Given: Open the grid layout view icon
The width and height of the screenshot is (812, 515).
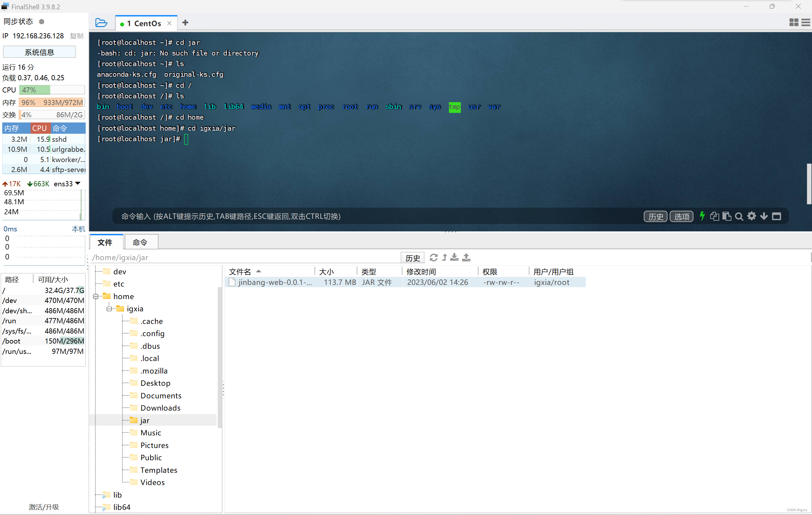Looking at the screenshot, I should click(794, 22).
